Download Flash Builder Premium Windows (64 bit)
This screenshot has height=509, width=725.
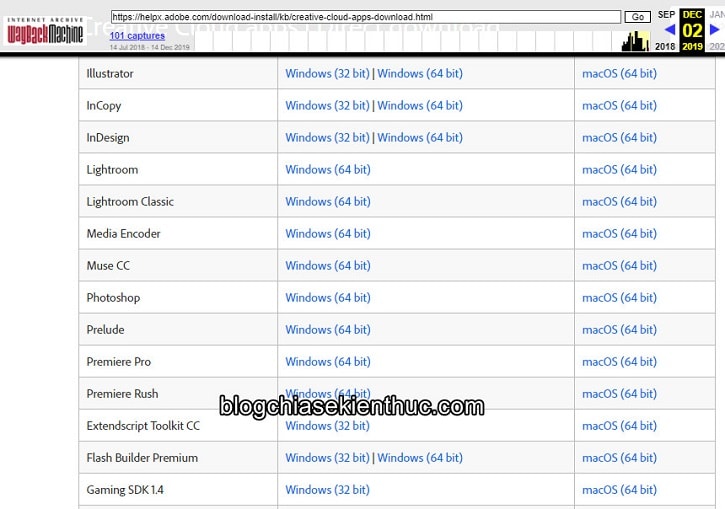420,458
